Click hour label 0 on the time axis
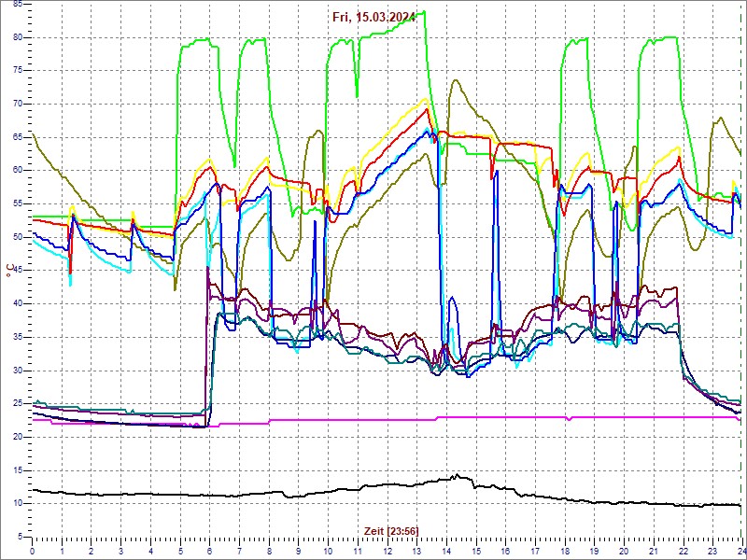 [32, 551]
